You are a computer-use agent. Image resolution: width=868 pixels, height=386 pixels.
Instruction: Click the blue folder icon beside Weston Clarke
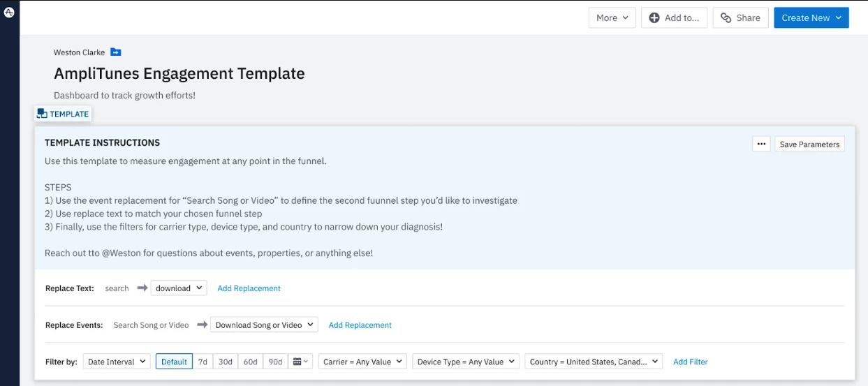coord(116,52)
